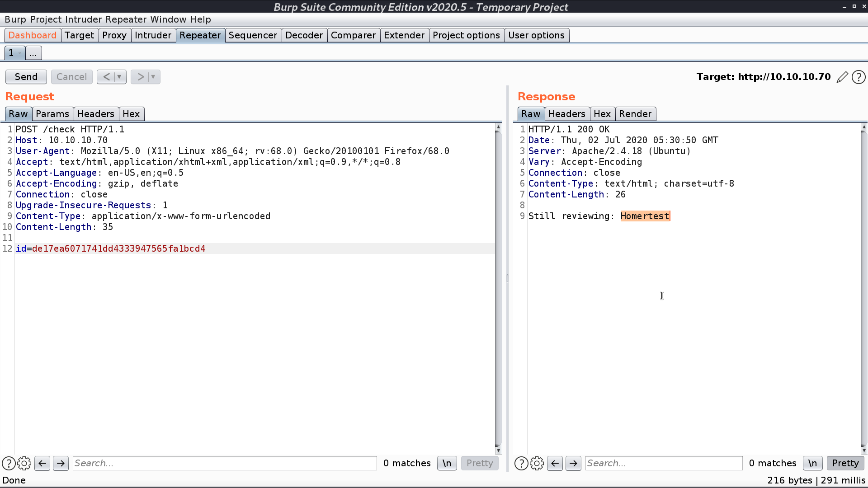868x488 pixels.
Task: Click highlighted Homertest text in response
Action: click(x=645, y=216)
